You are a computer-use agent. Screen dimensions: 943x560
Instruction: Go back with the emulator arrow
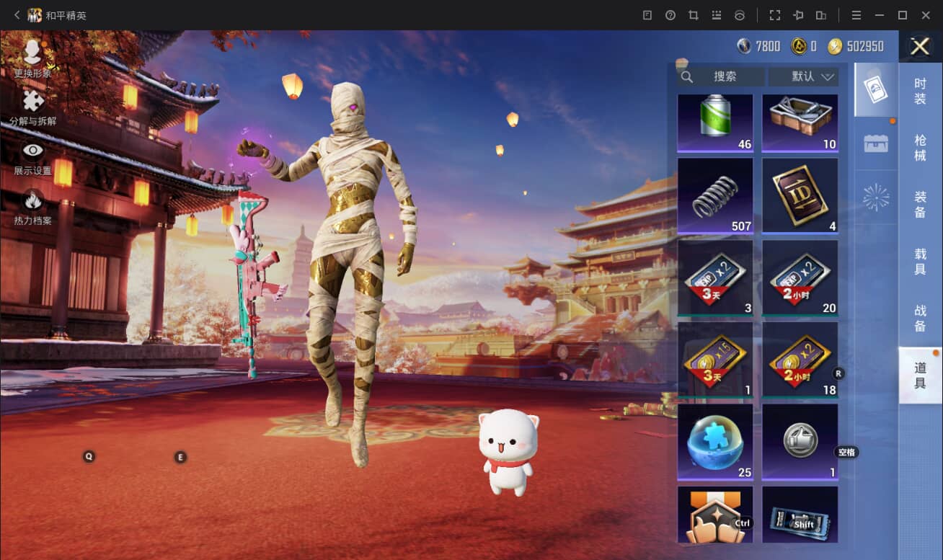tap(17, 15)
